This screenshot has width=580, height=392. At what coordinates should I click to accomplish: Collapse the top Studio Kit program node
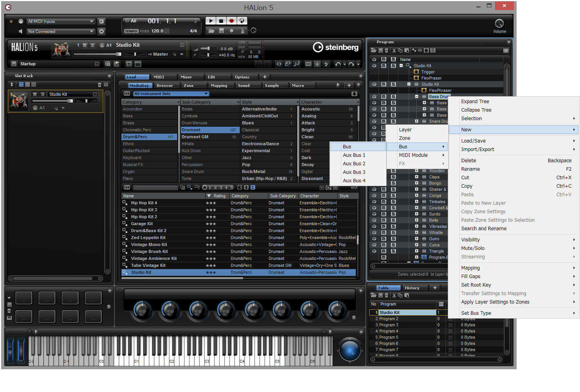point(401,66)
